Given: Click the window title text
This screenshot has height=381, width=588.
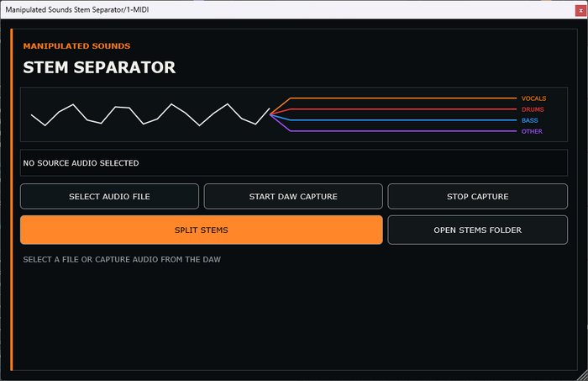Looking at the screenshot, I should click(77, 10).
